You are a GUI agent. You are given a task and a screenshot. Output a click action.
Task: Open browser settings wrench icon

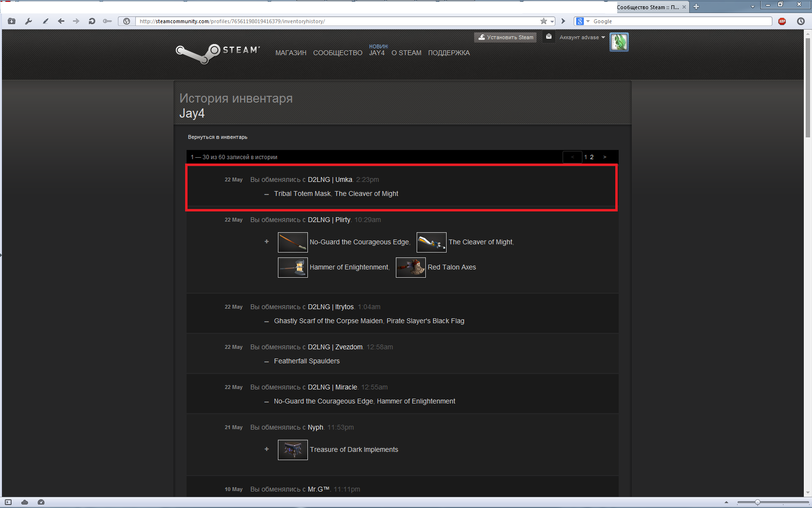pyautogui.click(x=29, y=21)
